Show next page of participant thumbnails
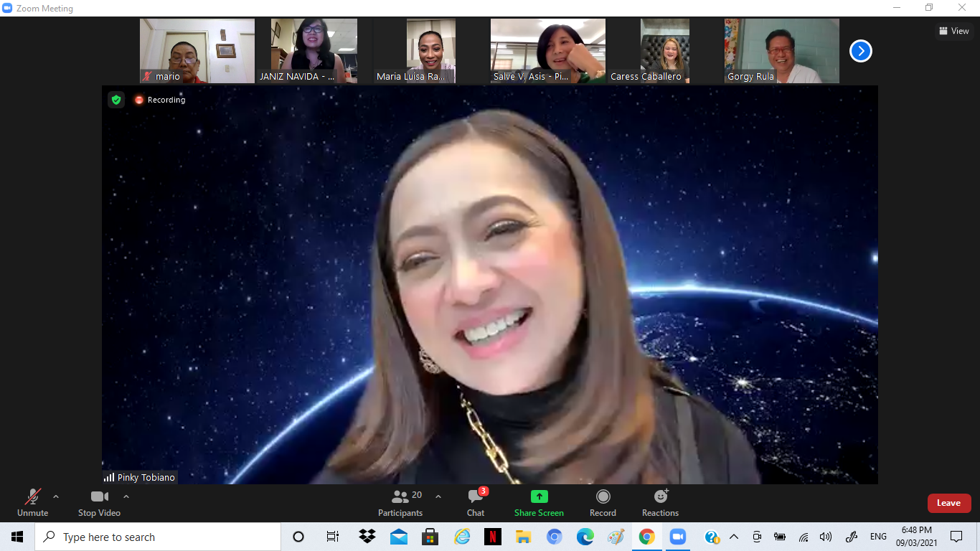The height and width of the screenshot is (551, 980). coord(861,51)
